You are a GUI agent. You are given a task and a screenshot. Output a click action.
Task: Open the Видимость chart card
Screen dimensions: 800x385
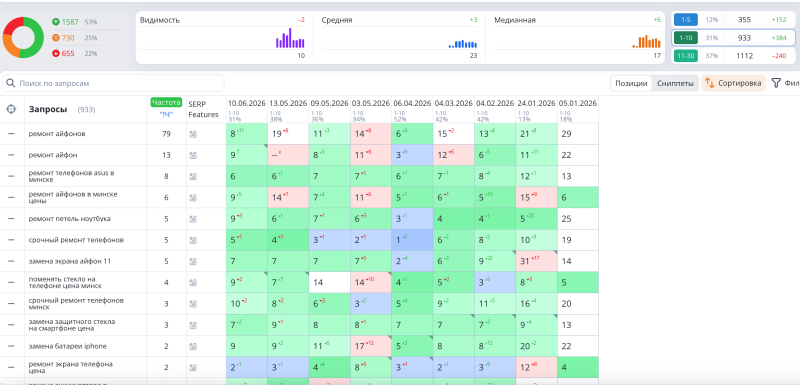coord(223,38)
